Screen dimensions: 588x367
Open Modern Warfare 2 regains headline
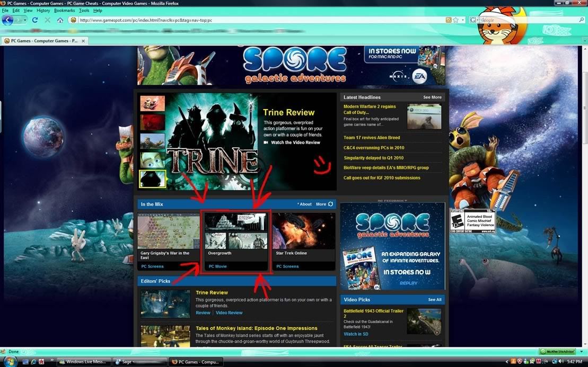pyautogui.click(x=370, y=109)
